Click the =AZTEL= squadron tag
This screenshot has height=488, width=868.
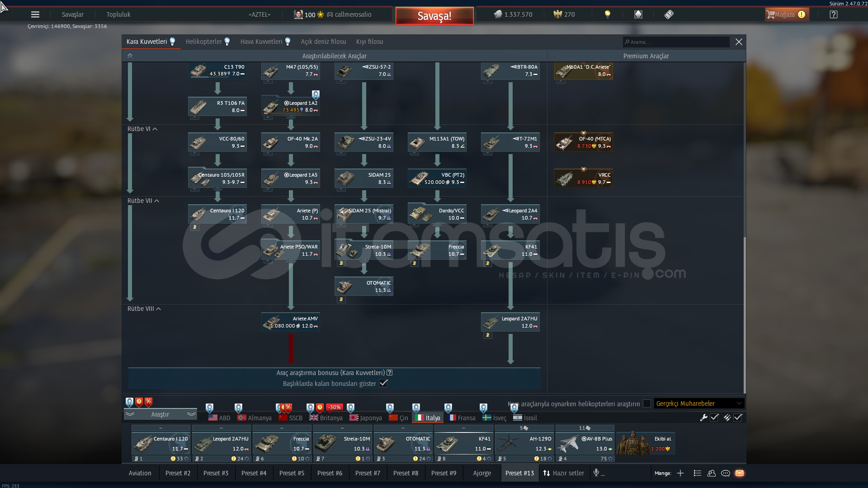click(x=259, y=14)
